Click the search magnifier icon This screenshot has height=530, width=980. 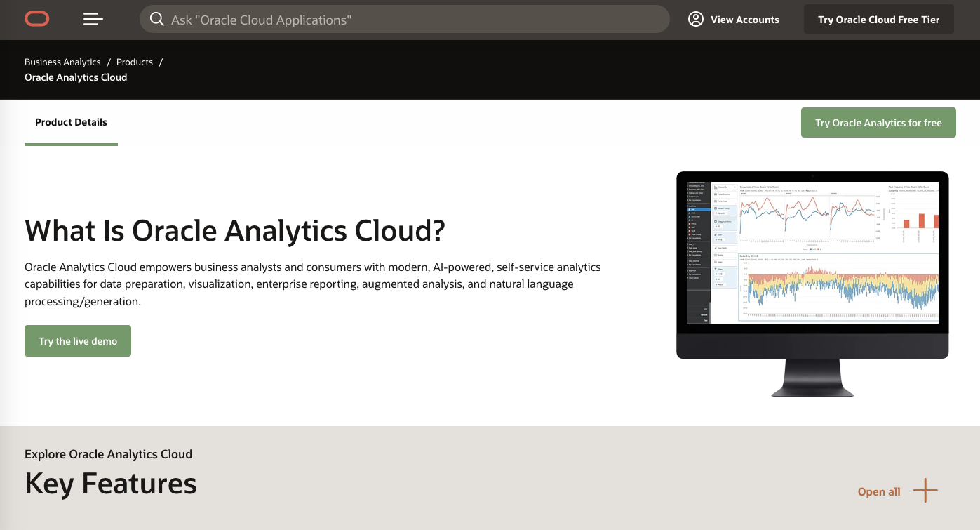pyautogui.click(x=157, y=20)
